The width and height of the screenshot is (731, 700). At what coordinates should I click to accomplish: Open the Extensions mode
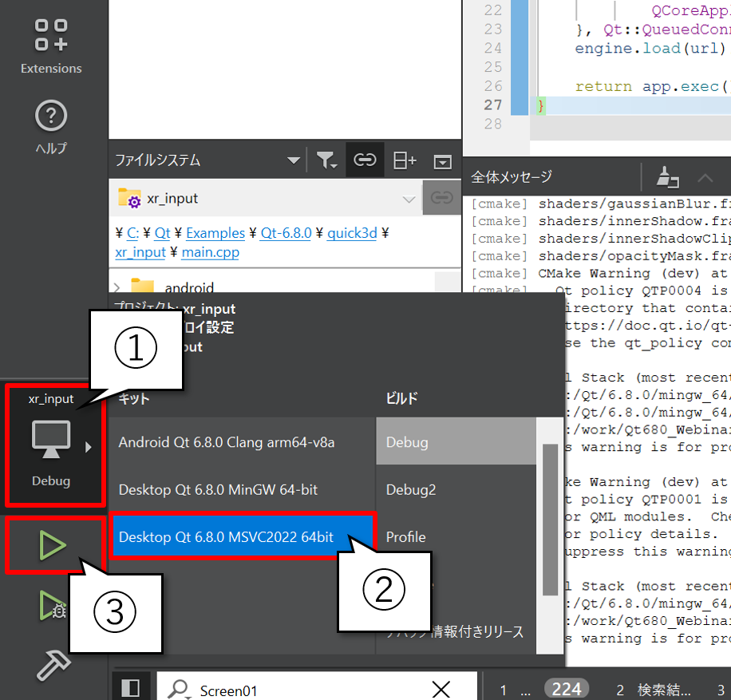(51, 46)
